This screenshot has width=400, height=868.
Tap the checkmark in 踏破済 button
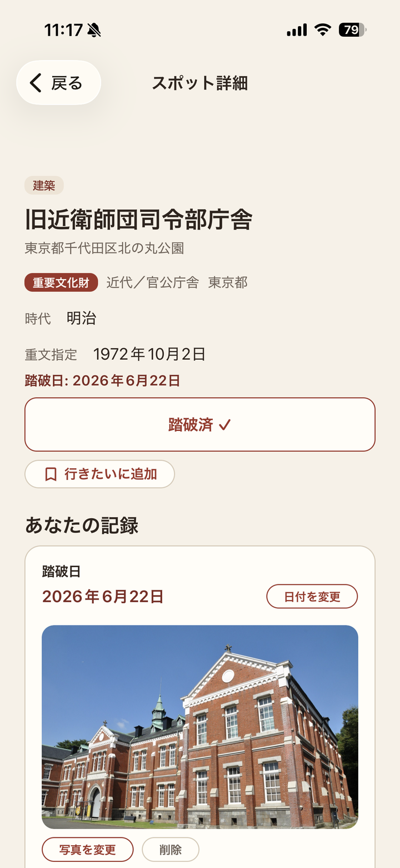click(x=225, y=425)
